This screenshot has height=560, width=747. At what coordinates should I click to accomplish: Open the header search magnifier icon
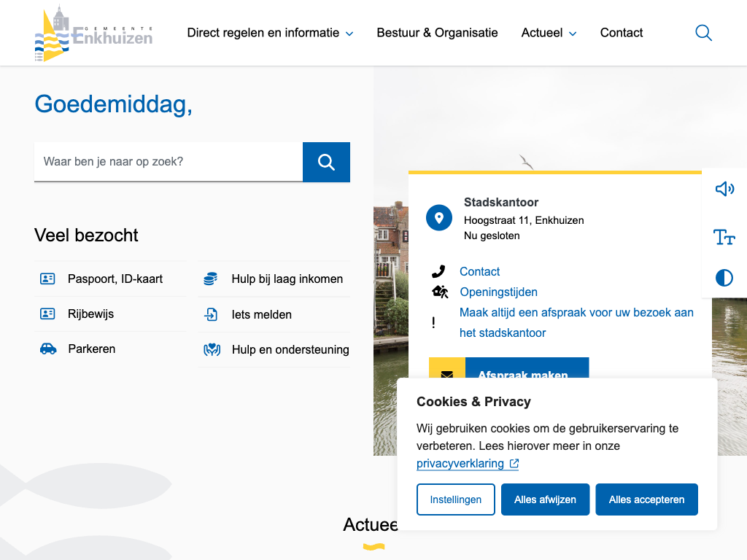point(703,33)
